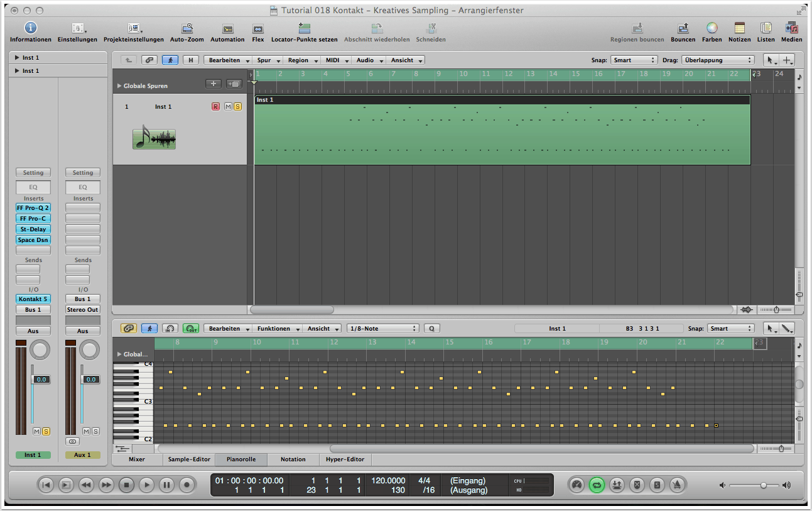Screen dimensions: 812x511
Task: Expand the Globale Spuren disclosure triangle
Action: click(119, 86)
